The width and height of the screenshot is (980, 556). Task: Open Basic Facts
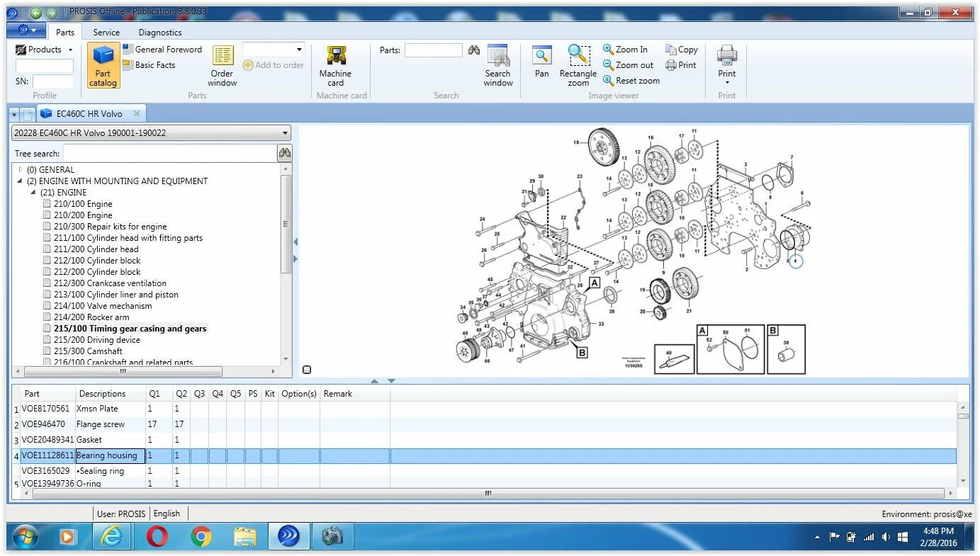149,65
